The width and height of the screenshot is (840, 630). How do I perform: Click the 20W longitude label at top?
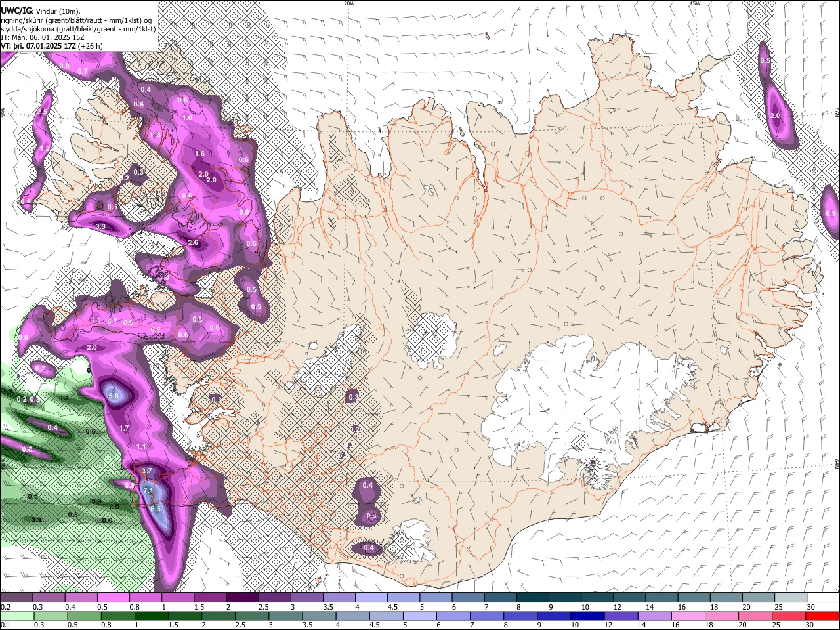(349, 3)
